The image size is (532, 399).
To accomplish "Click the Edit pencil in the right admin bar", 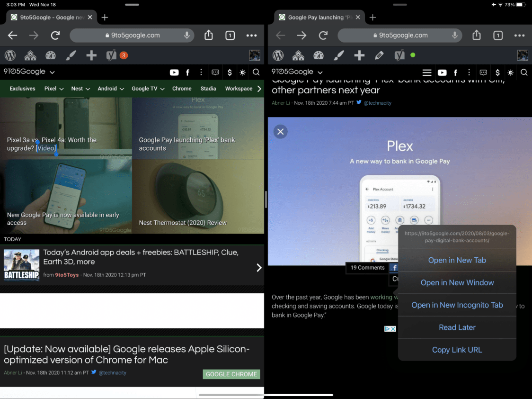I will pos(379,55).
